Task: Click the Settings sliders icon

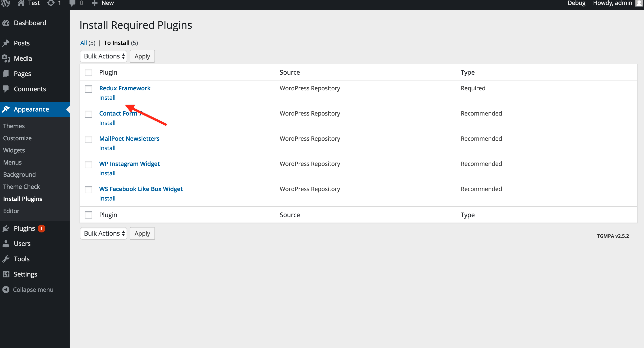Action: point(6,274)
